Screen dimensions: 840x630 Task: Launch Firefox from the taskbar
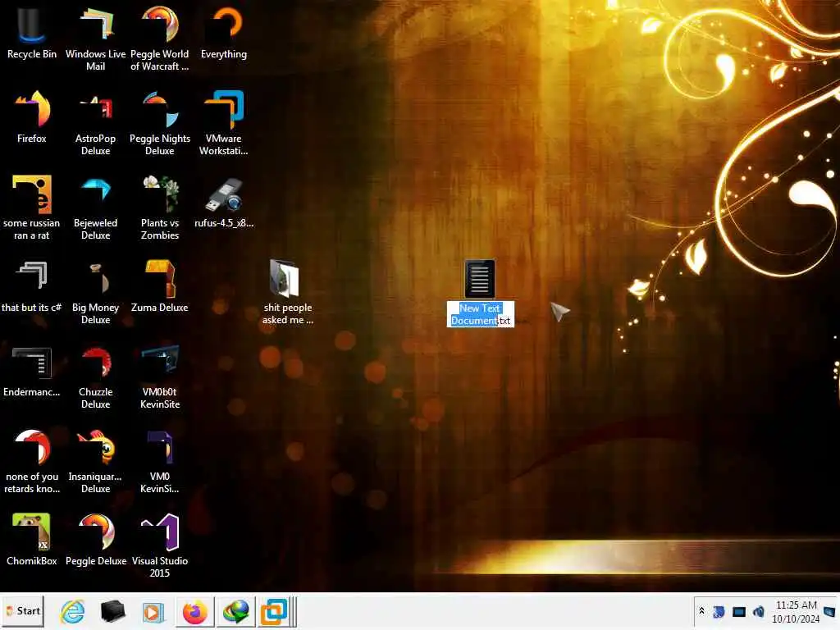click(x=195, y=611)
